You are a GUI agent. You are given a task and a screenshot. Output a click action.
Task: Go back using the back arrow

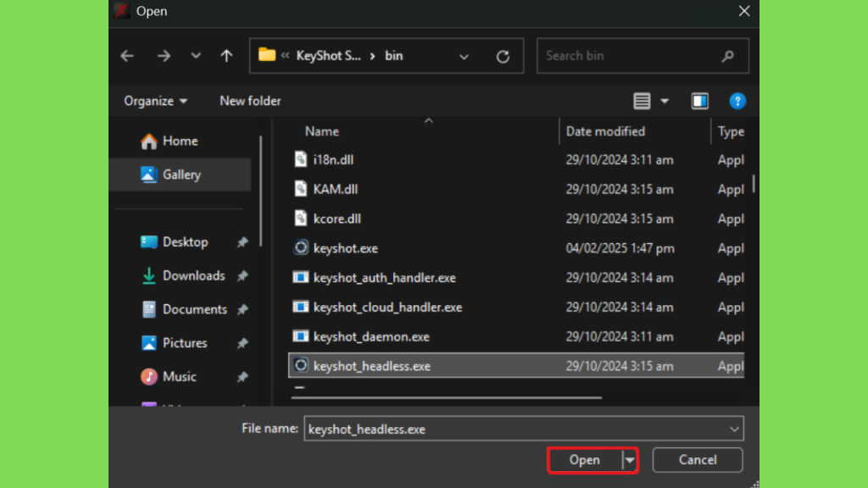(x=127, y=56)
